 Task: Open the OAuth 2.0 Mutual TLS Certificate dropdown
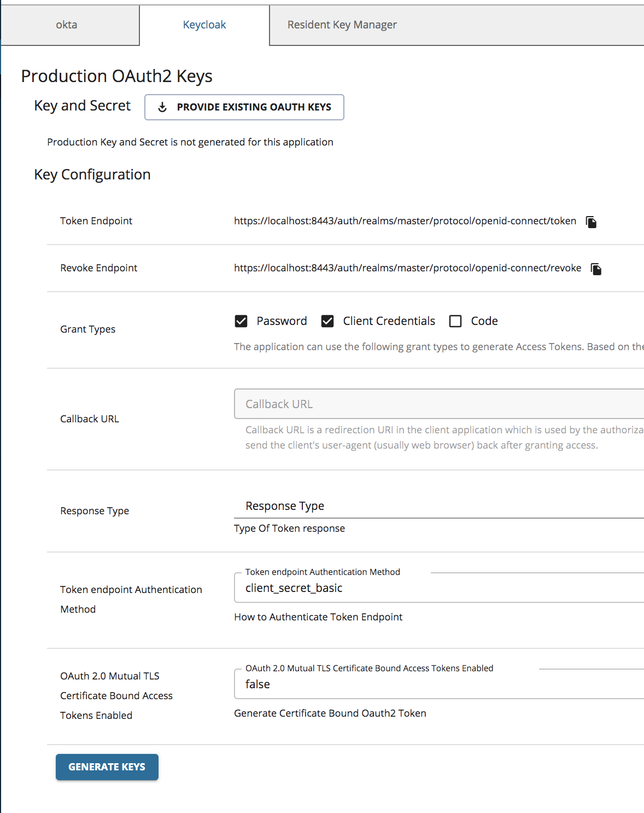pos(383,684)
